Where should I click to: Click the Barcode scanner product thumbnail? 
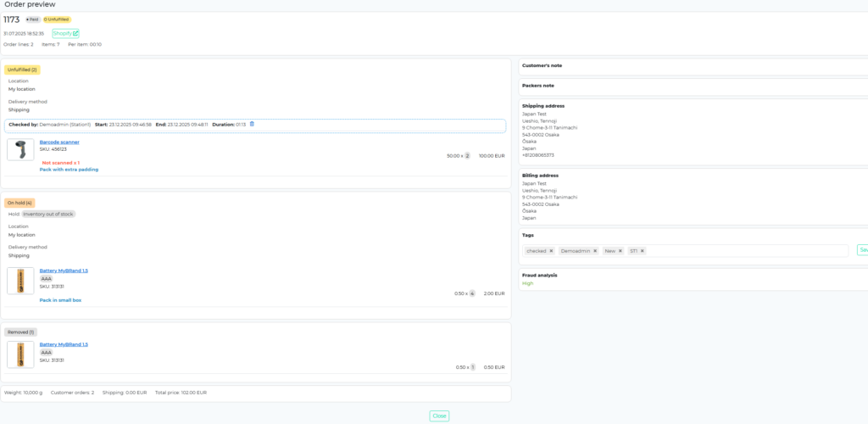click(20, 150)
